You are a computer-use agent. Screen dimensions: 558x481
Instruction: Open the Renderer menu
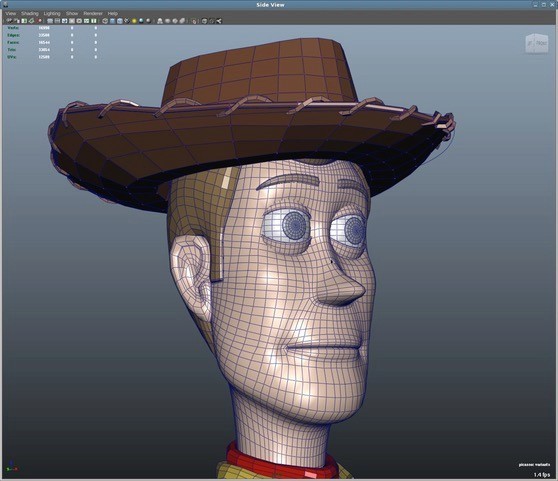tap(93, 14)
